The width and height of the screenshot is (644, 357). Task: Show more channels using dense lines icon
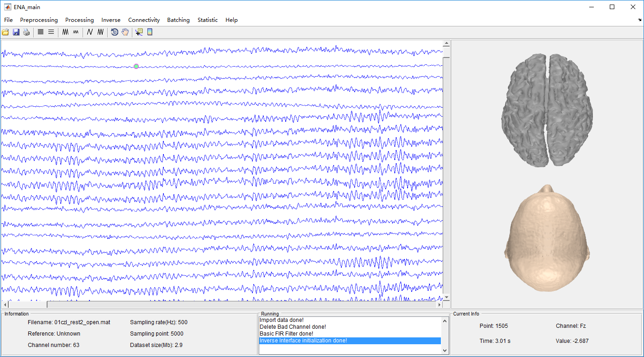pyautogui.click(x=41, y=32)
